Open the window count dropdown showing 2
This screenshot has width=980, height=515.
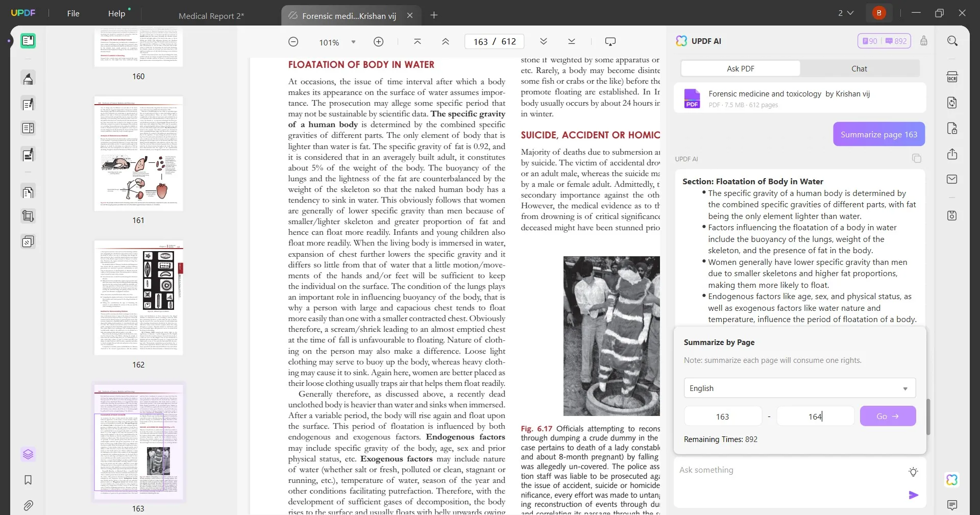[846, 13]
